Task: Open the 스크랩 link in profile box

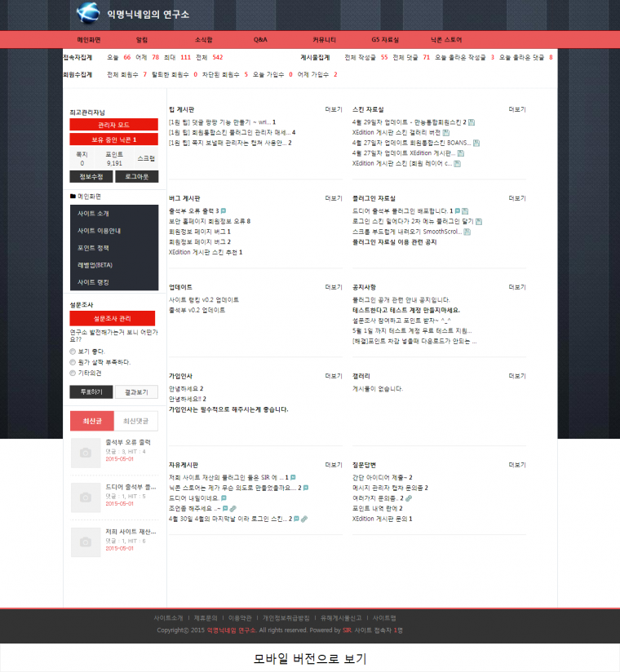Action: coord(146,158)
